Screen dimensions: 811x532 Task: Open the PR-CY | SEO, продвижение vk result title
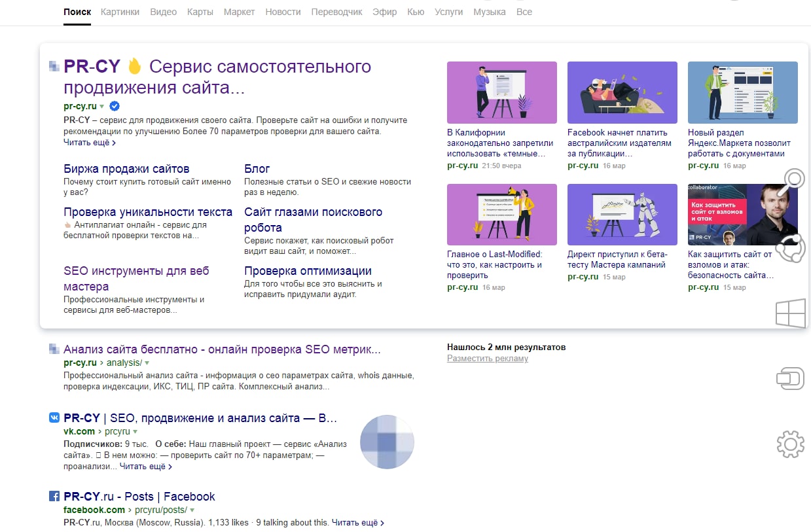pos(200,418)
